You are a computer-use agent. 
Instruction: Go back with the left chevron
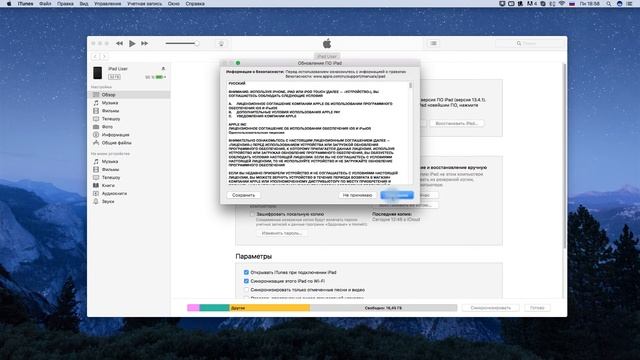point(95,56)
